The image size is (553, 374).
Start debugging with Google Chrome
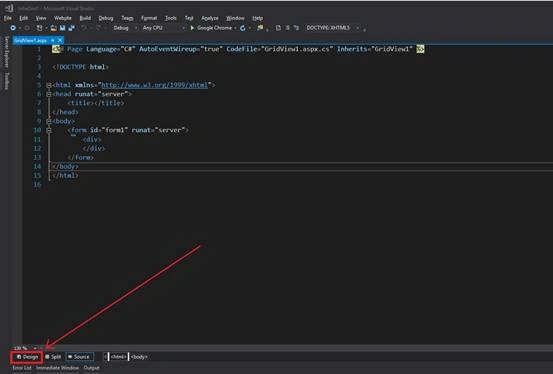[211, 28]
